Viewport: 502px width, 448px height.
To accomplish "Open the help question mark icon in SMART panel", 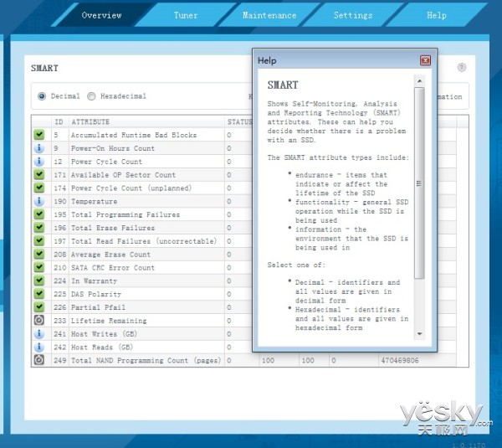I will 461,67.
